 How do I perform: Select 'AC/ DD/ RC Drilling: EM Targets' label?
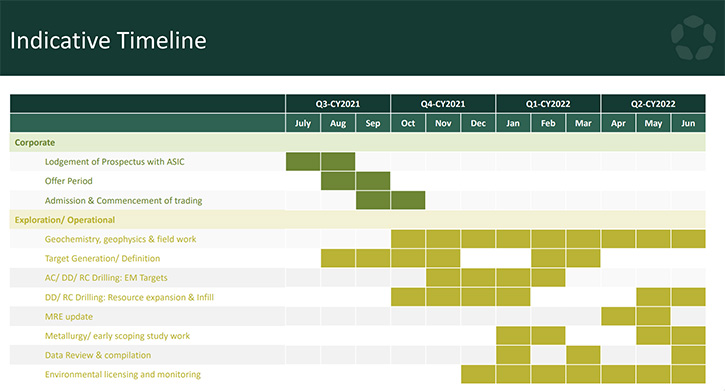[106, 278]
